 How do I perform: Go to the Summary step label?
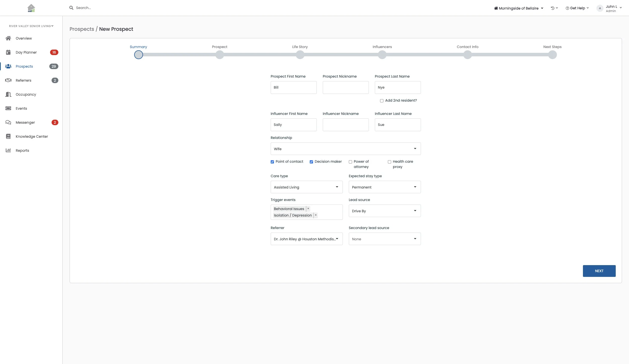(x=138, y=47)
